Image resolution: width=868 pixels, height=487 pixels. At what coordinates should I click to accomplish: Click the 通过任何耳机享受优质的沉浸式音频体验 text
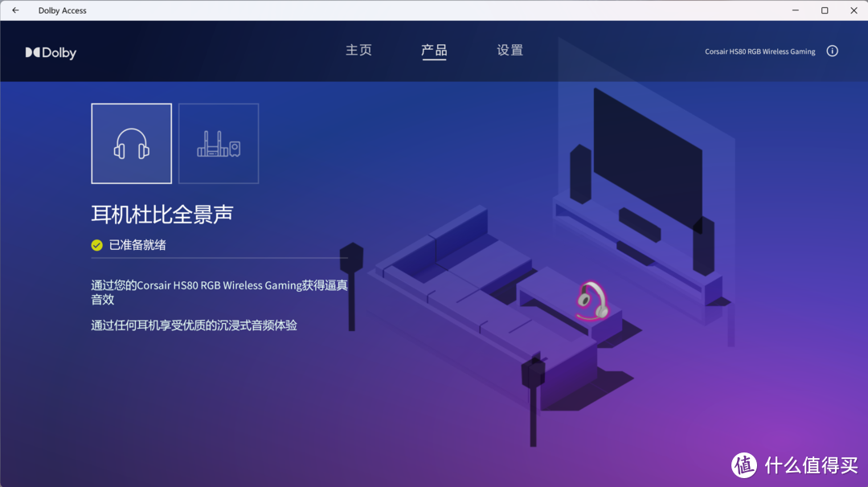click(x=194, y=325)
